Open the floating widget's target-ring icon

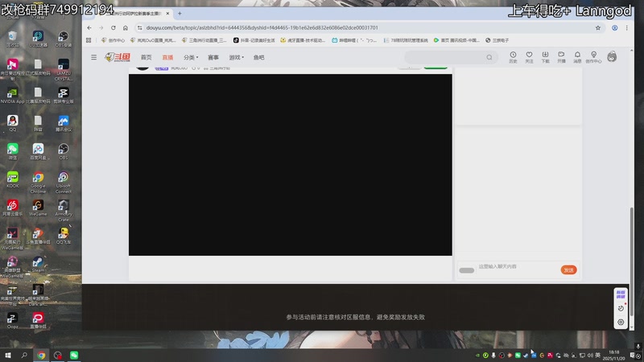pyautogui.click(x=621, y=323)
